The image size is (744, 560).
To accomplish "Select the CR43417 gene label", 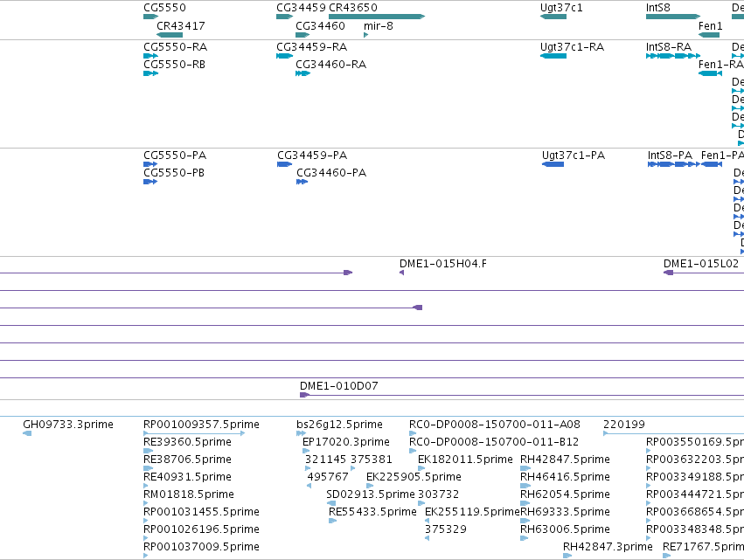I will [x=181, y=25].
